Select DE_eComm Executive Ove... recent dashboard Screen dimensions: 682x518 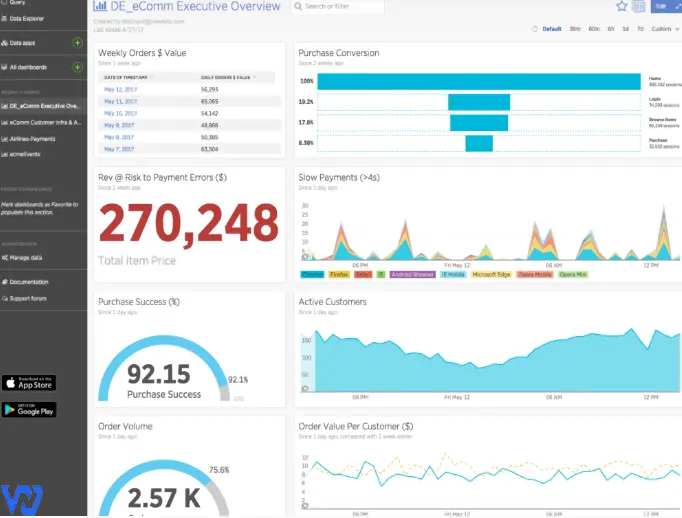click(43, 106)
